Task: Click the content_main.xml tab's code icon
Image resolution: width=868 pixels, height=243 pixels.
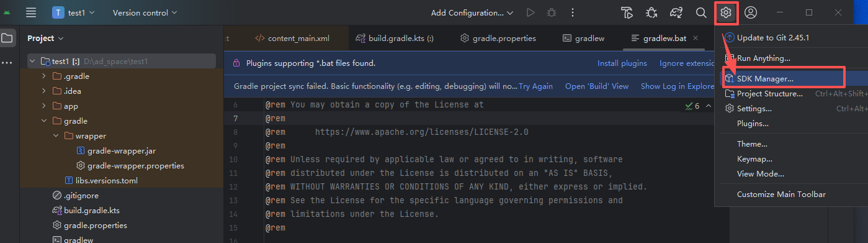Action: pyautogui.click(x=259, y=38)
